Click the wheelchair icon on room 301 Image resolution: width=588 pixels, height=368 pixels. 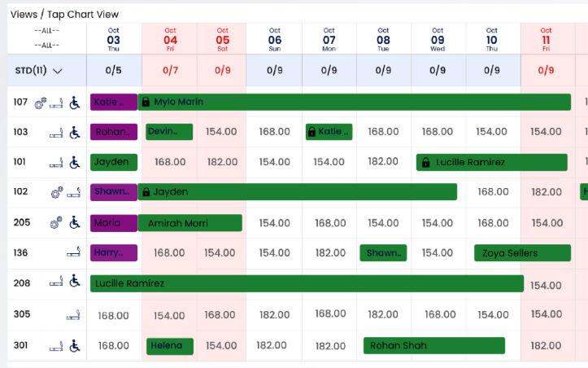[75, 346]
